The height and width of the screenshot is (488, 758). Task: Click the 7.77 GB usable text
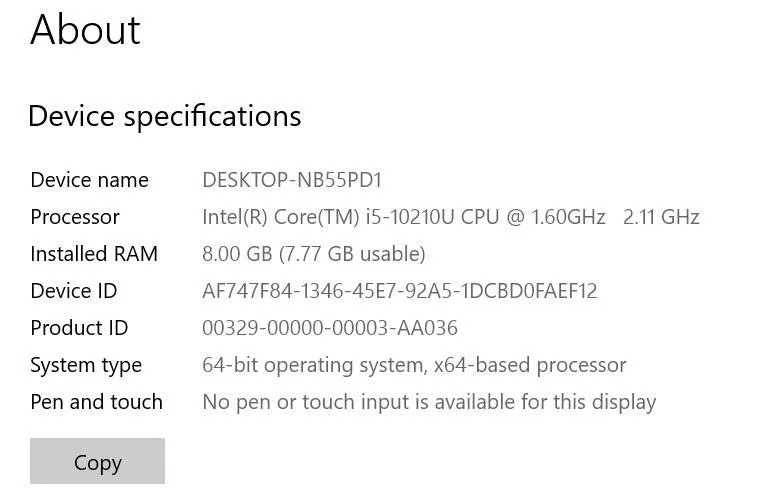[x=352, y=254]
